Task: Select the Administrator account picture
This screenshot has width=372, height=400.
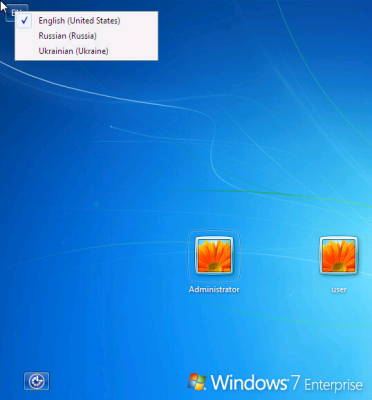Action: coord(214,255)
